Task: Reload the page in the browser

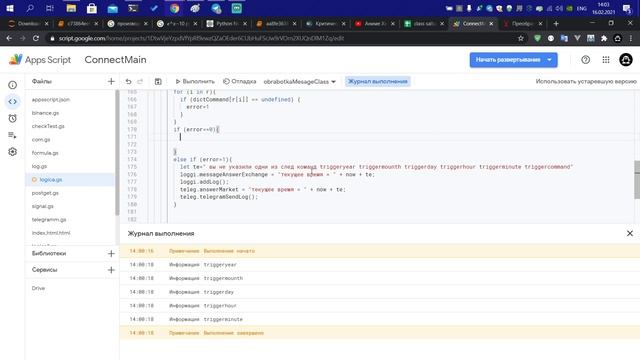Action: (x=36, y=38)
